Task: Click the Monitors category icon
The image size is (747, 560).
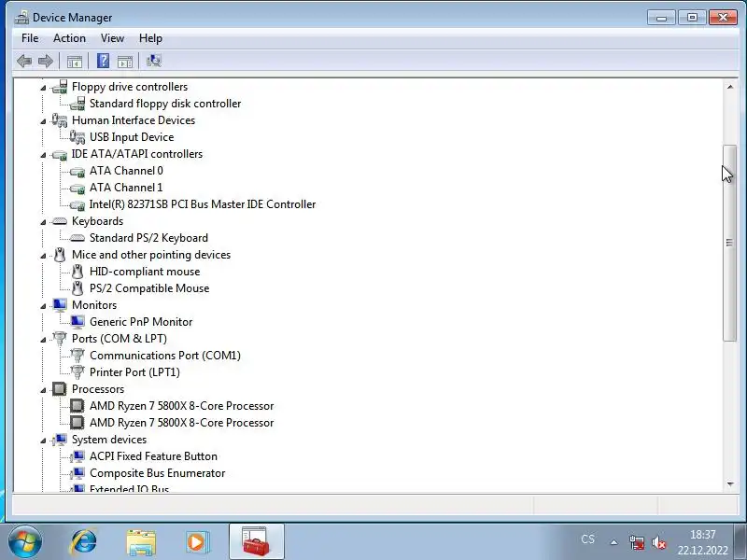Action: click(x=60, y=305)
